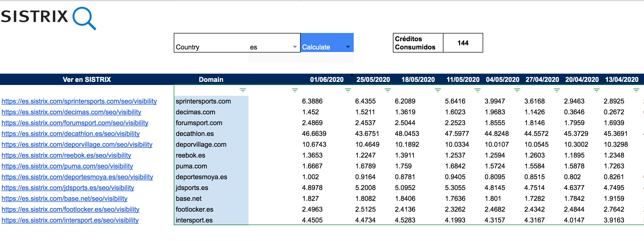Open the 27/04/2020 column filter icon
Screen dimensions: 644x241
point(557,90)
